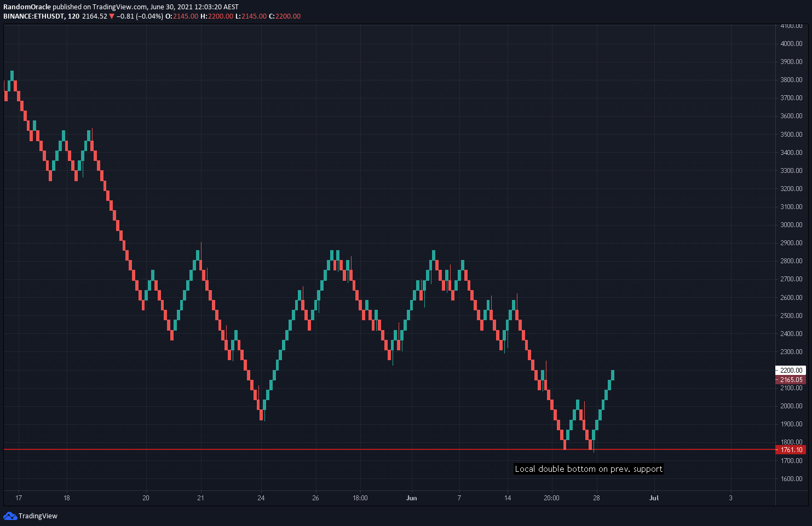This screenshot has width=812, height=526.
Task: Open the RandomOracle author name
Action: (27, 7)
